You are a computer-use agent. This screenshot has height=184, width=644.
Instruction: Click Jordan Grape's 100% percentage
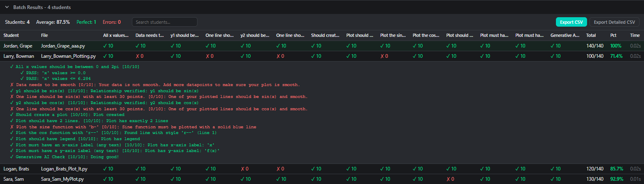pos(616,46)
